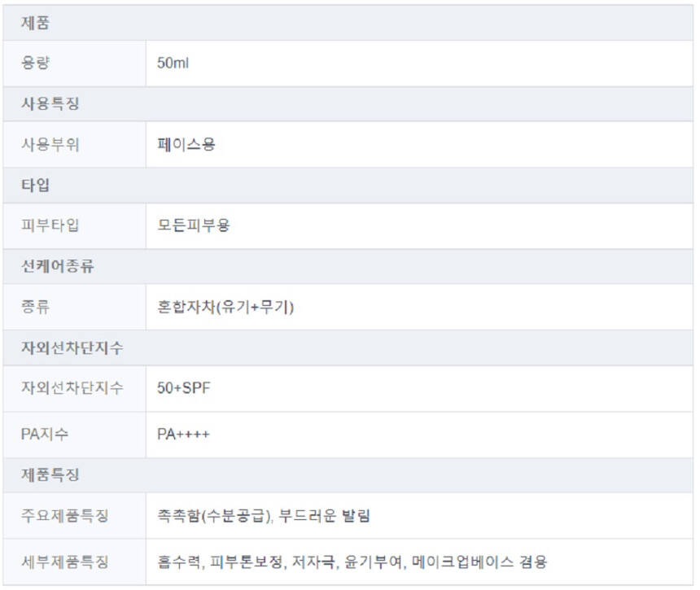Select the 혼합자차(유기+무기) value
This screenshot has height=590, width=700.
(x=225, y=307)
